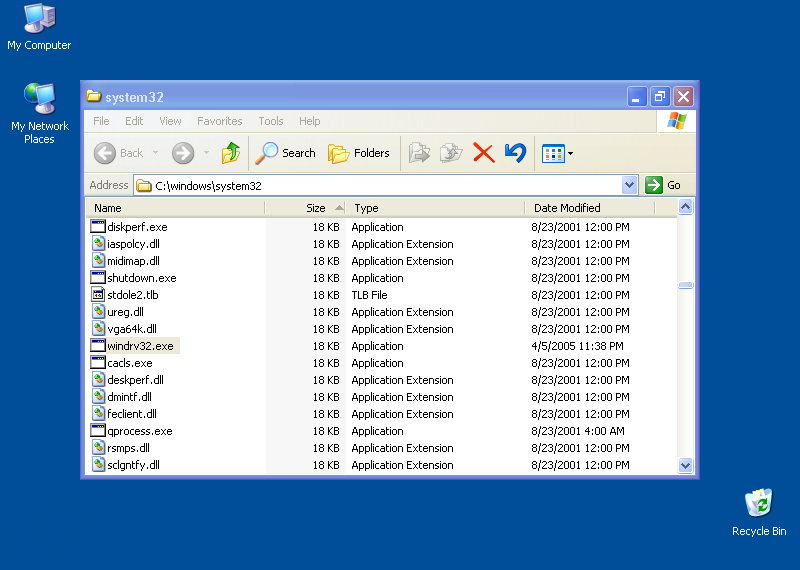Select the vga64k.dll file icon
Screen dimensions: 800x570
[x=98, y=329]
